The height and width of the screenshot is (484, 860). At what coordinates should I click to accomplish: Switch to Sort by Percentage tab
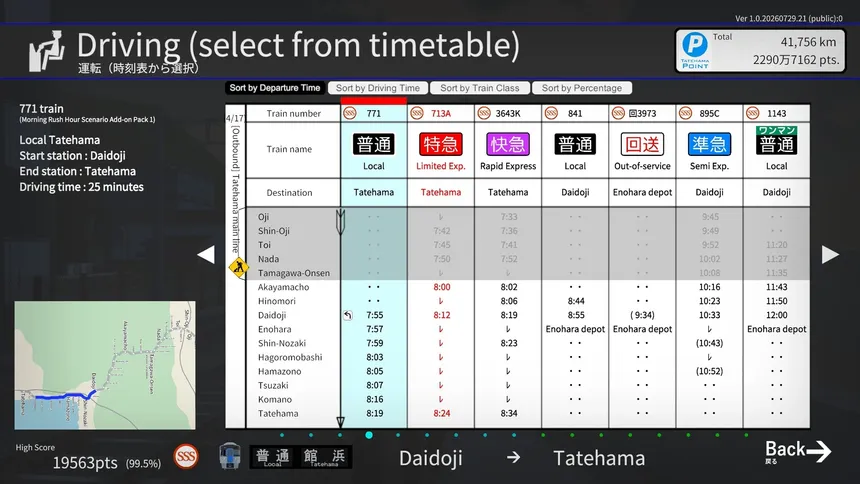[582, 88]
